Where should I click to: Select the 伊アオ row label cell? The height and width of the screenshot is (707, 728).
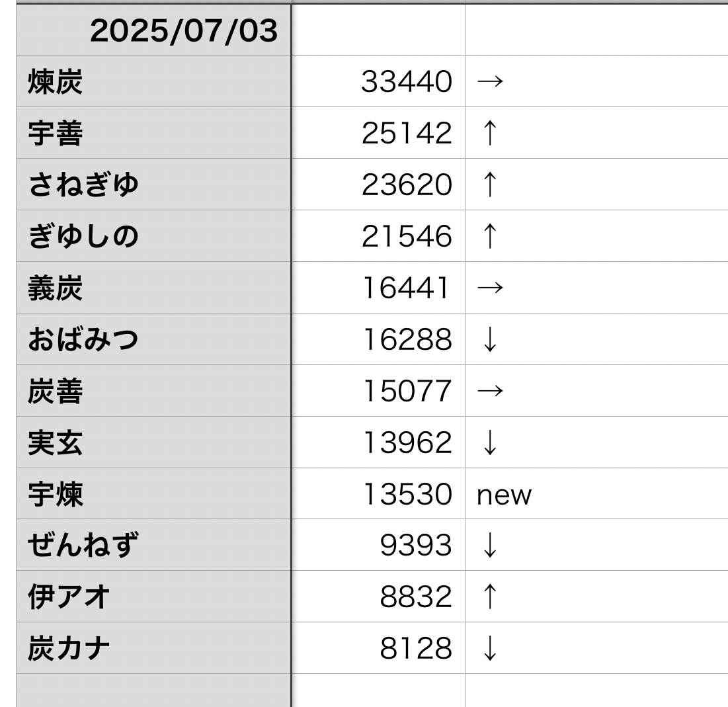click(x=153, y=597)
